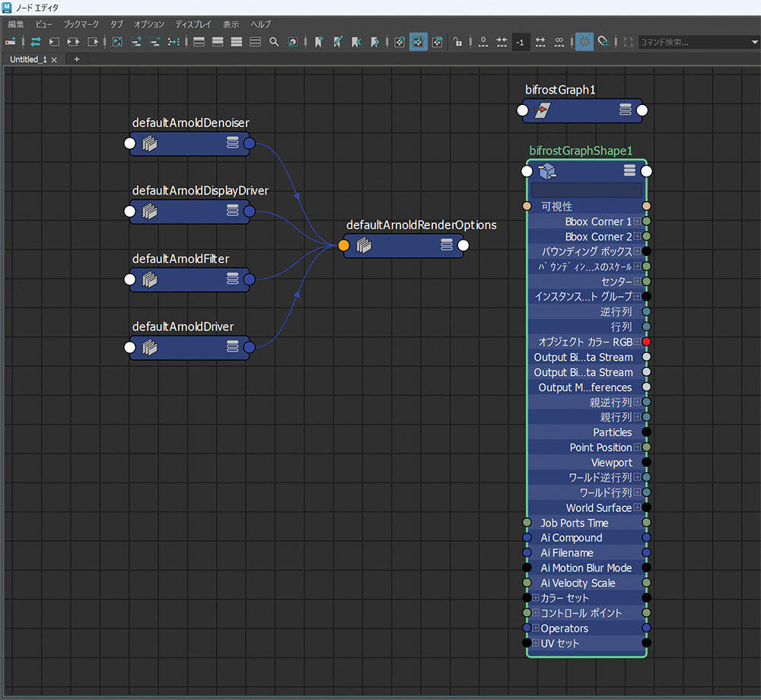Open the edit bookmarks icon
Viewport: 761px width, 700px height.
pos(338,42)
